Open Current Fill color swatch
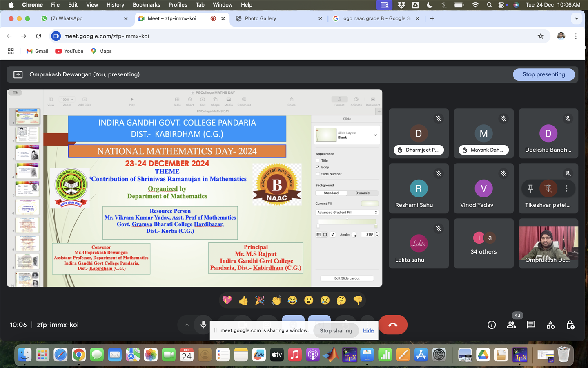Viewport: 588px width, 368px height. pos(370,204)
